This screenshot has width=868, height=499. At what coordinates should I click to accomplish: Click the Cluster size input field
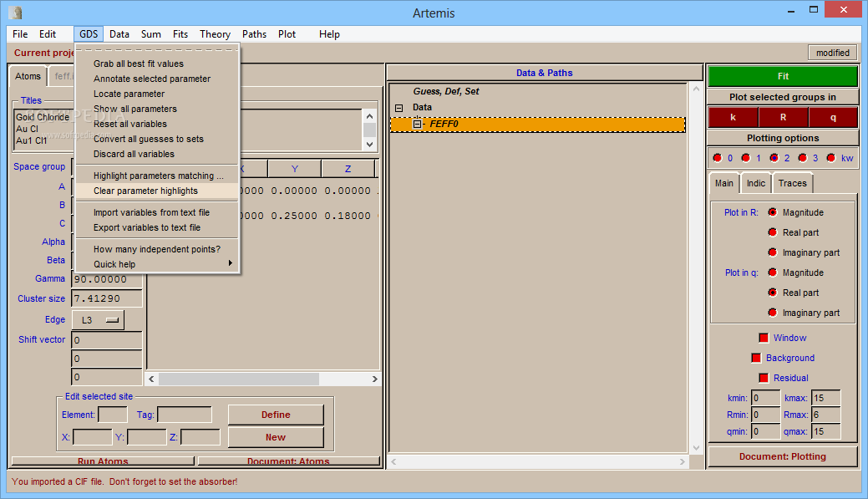107,298
